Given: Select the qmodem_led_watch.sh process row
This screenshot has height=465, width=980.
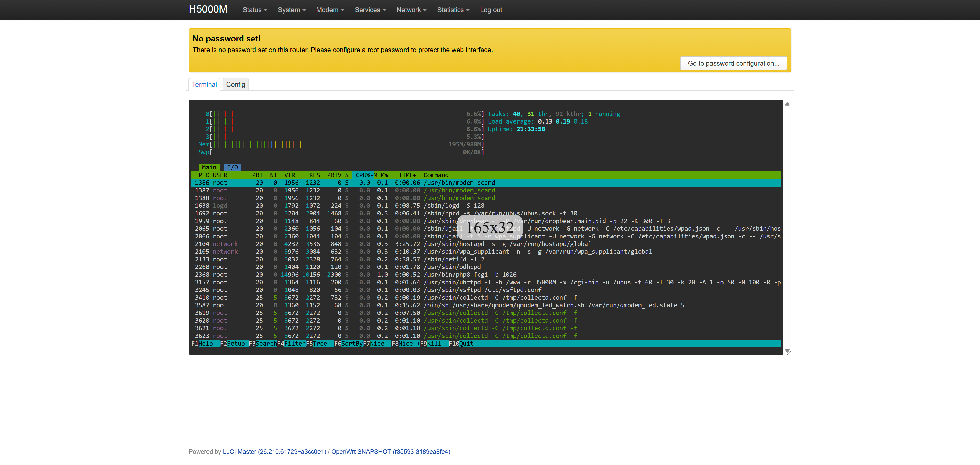Looking at the screenshot, I should 486,305.
